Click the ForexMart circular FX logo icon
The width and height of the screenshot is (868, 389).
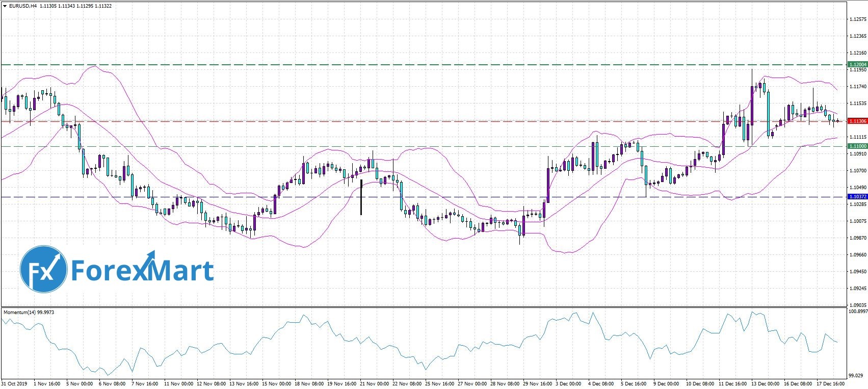pos(43,269)
